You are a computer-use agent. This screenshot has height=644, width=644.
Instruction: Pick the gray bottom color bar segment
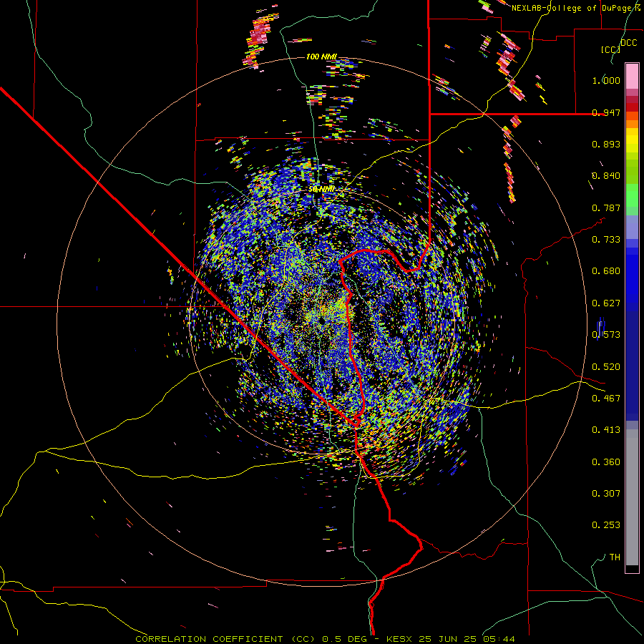click(632, 497)
